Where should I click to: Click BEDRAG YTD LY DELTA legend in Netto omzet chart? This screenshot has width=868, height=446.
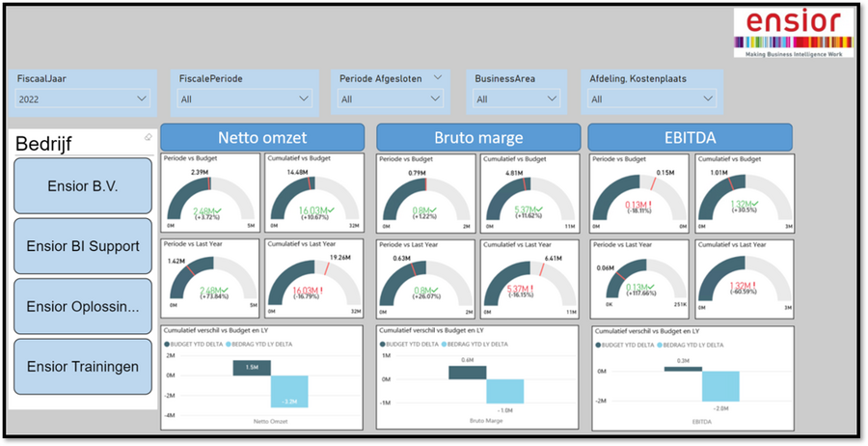coord(259,344)
